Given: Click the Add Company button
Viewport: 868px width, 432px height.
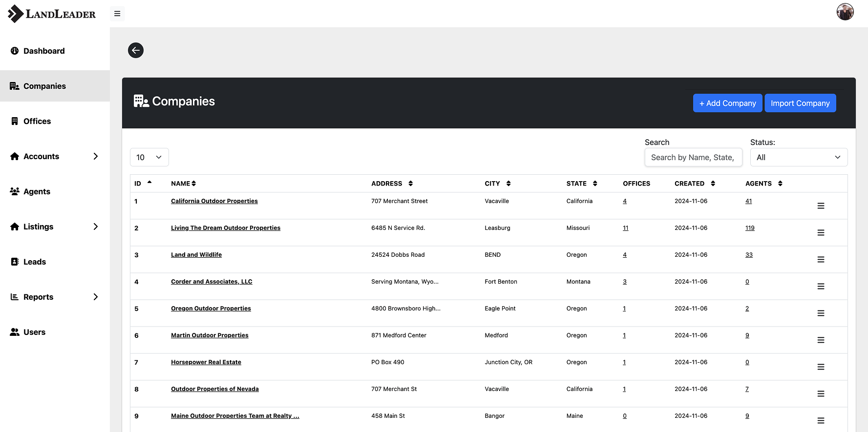Looking at the screenshot, I should pyautogui.click(x=728, y=103).
